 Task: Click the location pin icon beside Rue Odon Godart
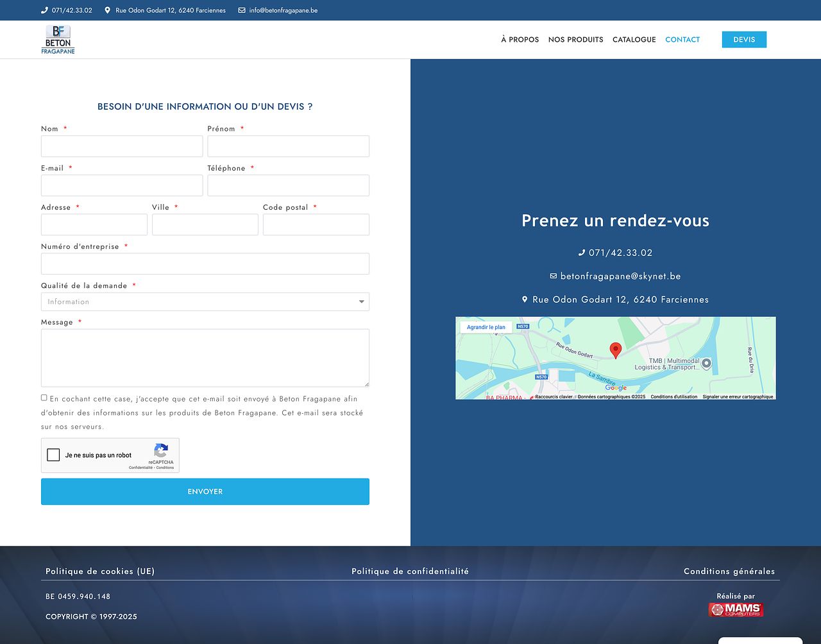(x=106, y=10)
